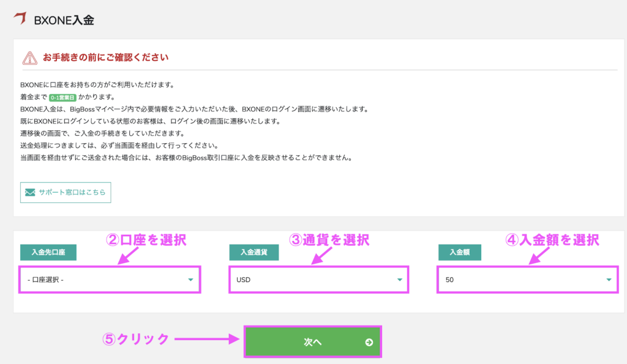This screenshot has height=364, width=627.
Task: Click the arrow of the amount 50 box
Action: 609,280
